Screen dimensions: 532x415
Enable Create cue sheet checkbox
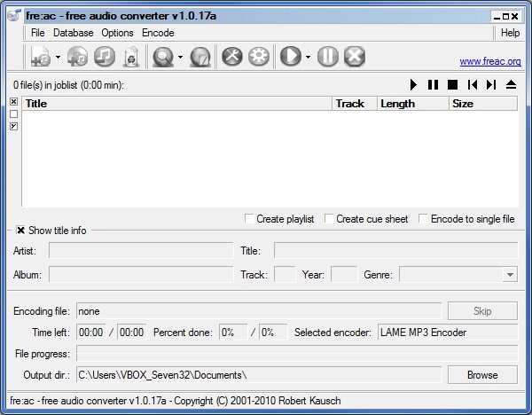tap(329, 218)
